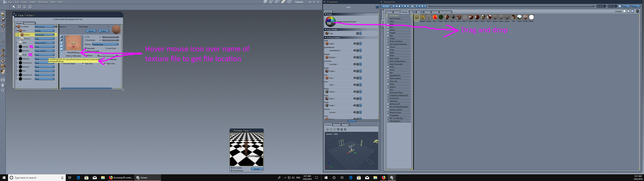
Task: Click the trash icon beside Top Shader
Action: pos(56,26)
